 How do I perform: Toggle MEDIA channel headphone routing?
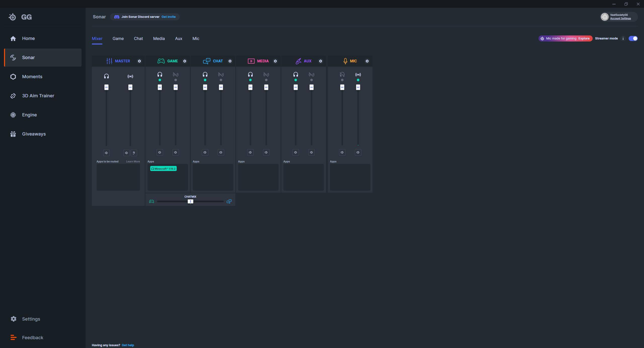[250, 75]
